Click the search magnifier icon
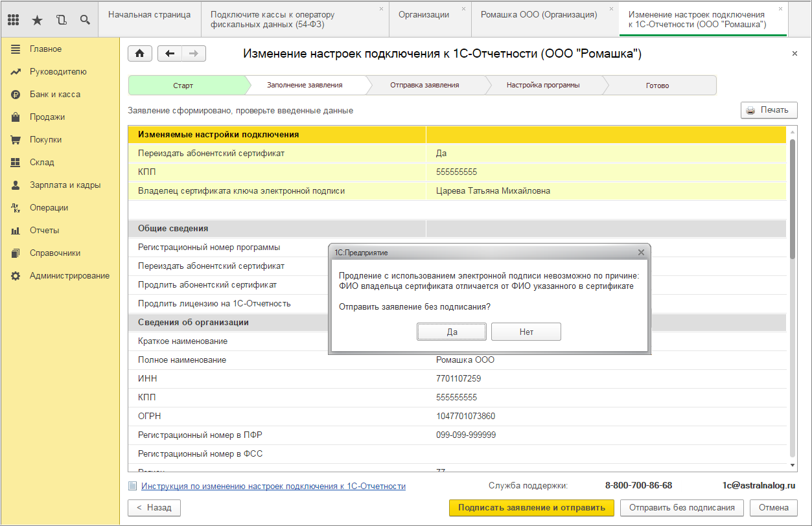Screen dimensions: 812x526 pyautogui.click(x=85, y=19)
